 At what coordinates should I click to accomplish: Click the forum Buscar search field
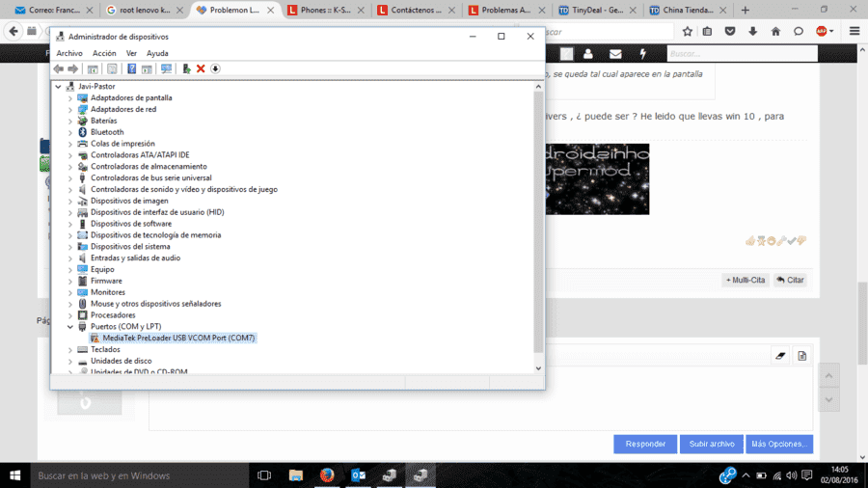pyautogui.click(x=742, y=54)
